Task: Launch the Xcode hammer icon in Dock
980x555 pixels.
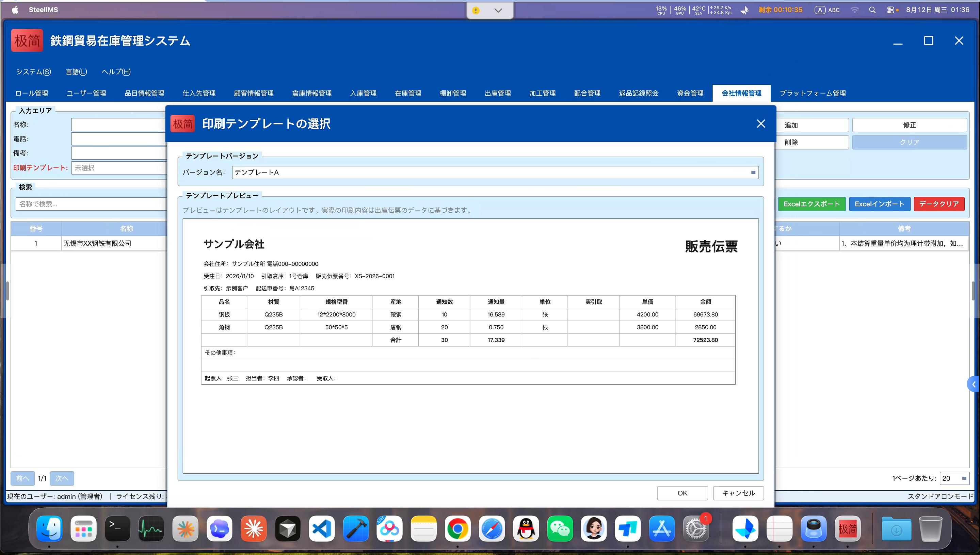Action: click(356, 528)
